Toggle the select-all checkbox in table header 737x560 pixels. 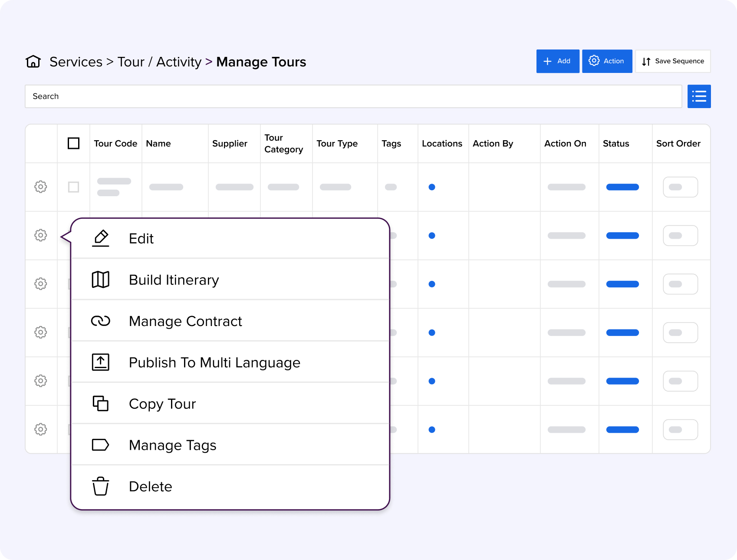click(74, 143)
